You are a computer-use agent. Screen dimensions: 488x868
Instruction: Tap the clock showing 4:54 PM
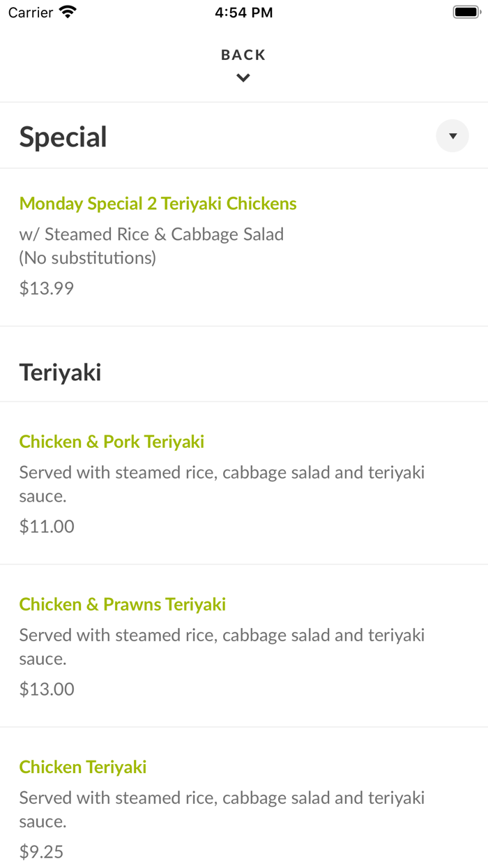[x=243, y=11]
